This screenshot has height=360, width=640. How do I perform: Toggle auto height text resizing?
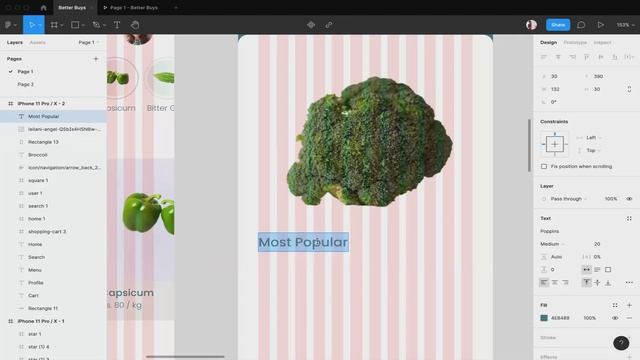click(597, 269)
